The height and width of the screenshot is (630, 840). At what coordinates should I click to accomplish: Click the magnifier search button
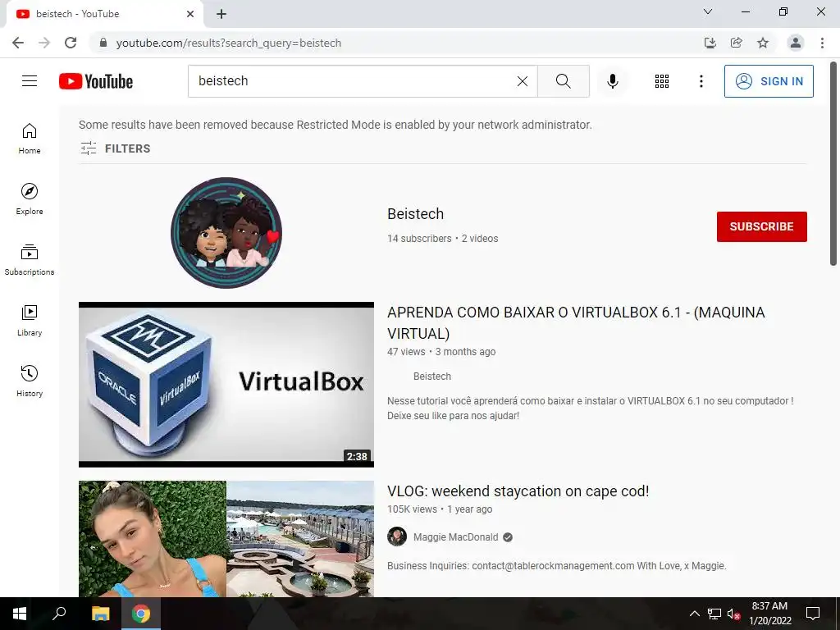[x=563, y=81]
